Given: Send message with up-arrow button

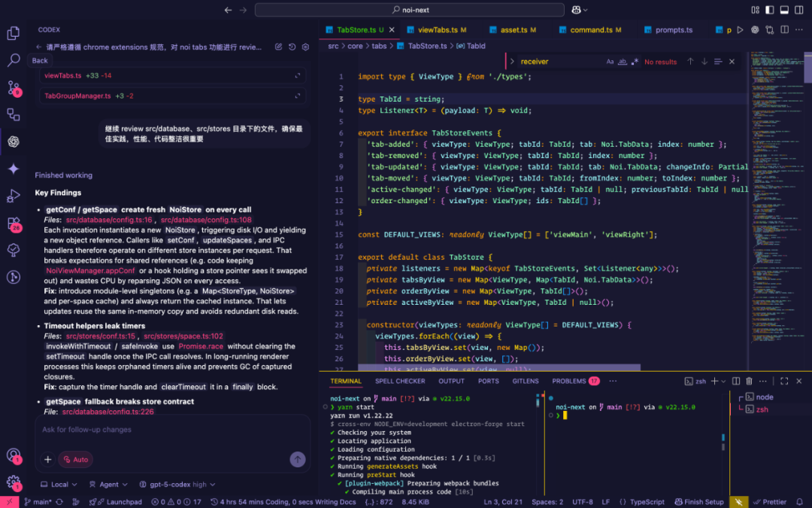Looking at the screenshot, I should coord(297,459).
